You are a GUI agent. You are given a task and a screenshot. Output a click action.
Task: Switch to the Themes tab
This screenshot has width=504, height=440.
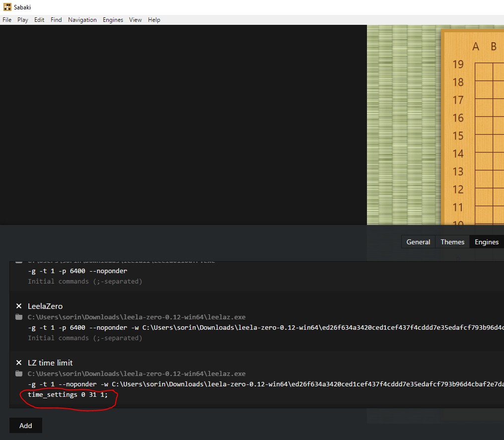[x=452, y=242]
